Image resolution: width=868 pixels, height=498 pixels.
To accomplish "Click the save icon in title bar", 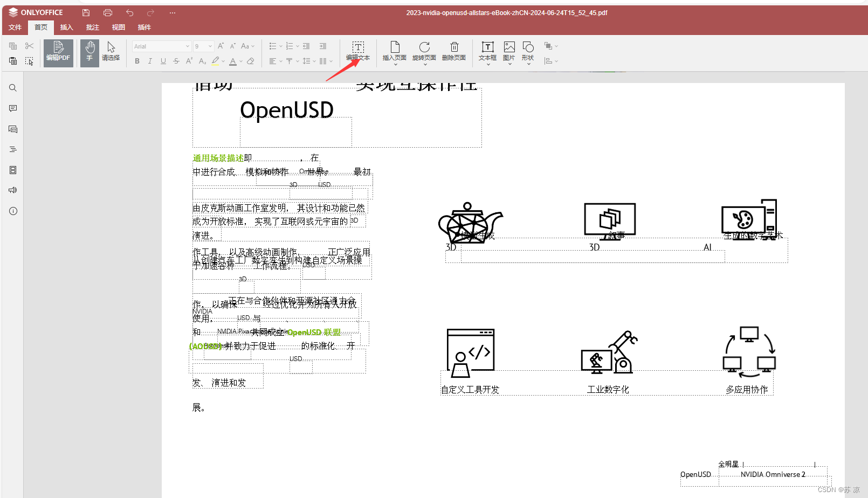I will 86,12.
